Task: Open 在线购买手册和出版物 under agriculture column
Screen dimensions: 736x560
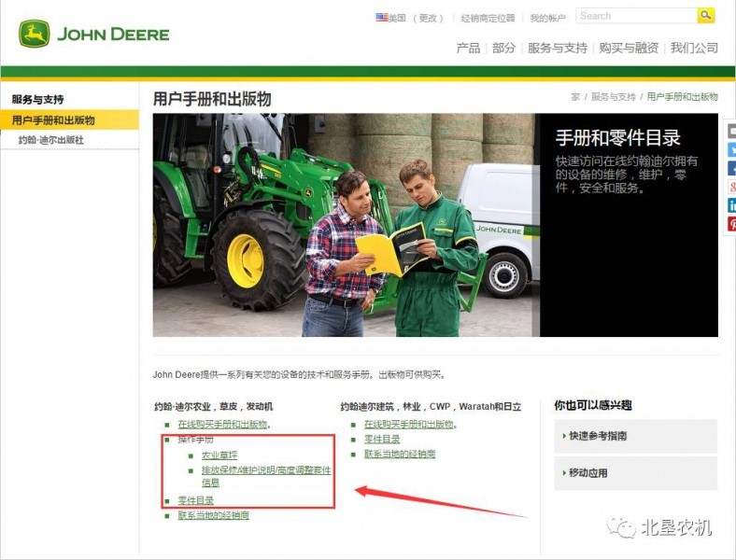Action: [x=222, y=425]
